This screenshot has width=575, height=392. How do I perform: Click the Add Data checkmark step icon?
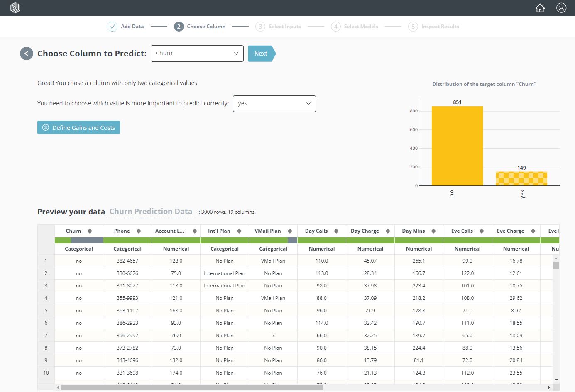[x=113, y=27]
